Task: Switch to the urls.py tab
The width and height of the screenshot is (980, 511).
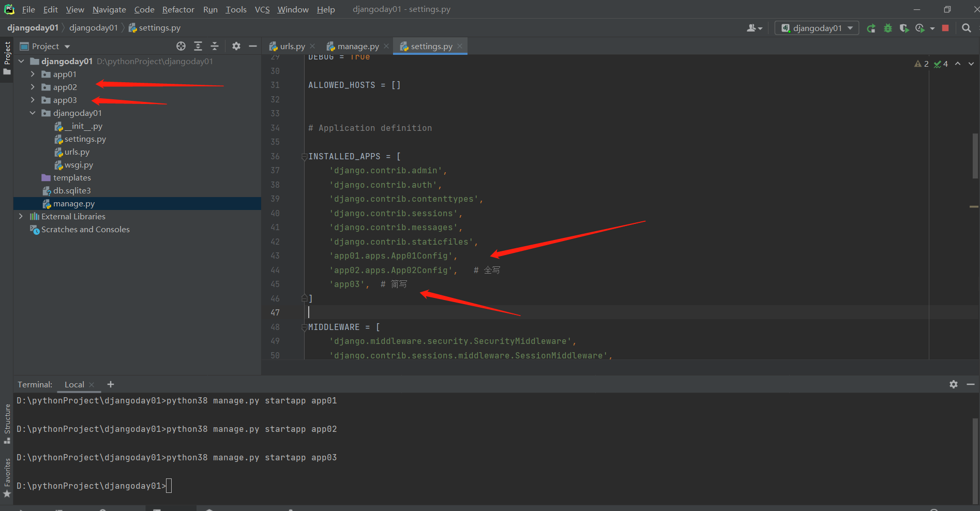Action: [292, 47]
